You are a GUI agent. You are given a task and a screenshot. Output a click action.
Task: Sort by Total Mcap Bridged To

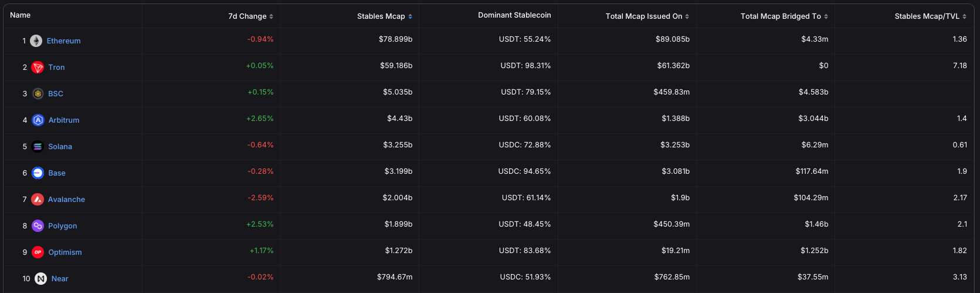pyautogui.click(x=784, y=16)
